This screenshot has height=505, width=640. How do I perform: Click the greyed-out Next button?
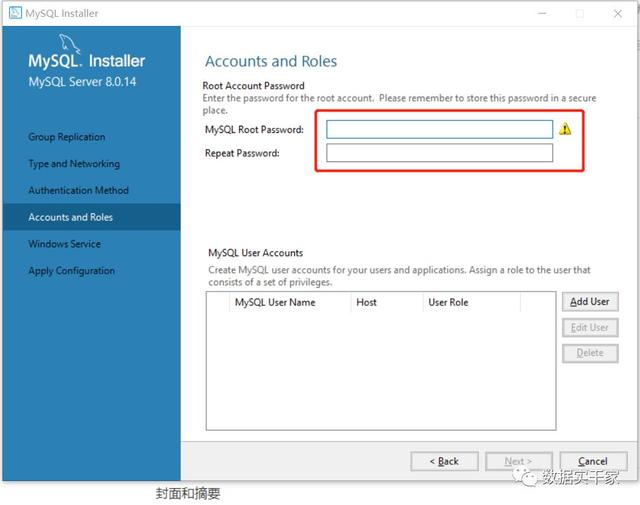point(519,461)
